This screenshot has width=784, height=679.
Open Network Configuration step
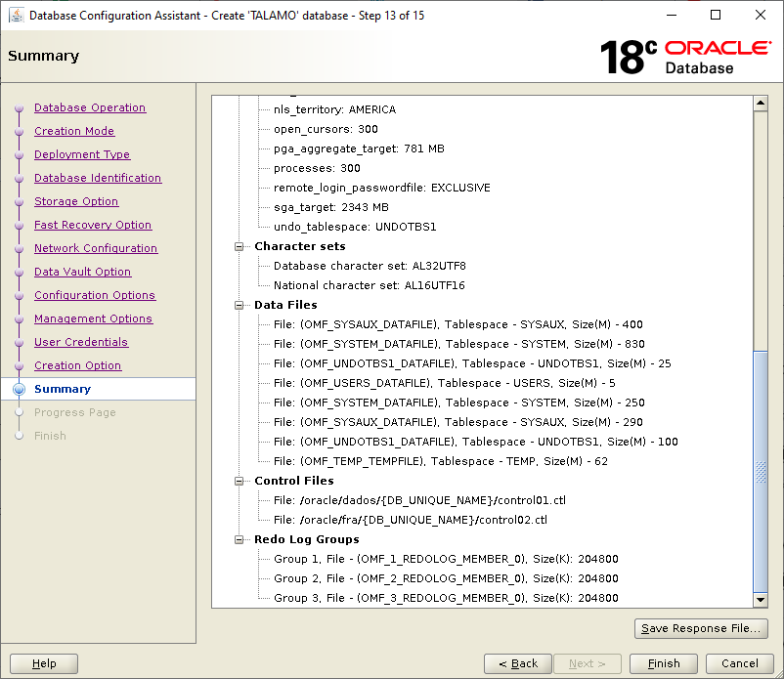96,248
